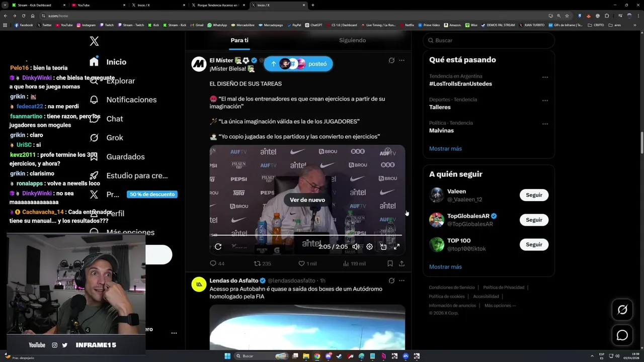Open the Windows Start menu
Viewport: 644px width, 362px height.
point(227,356)
